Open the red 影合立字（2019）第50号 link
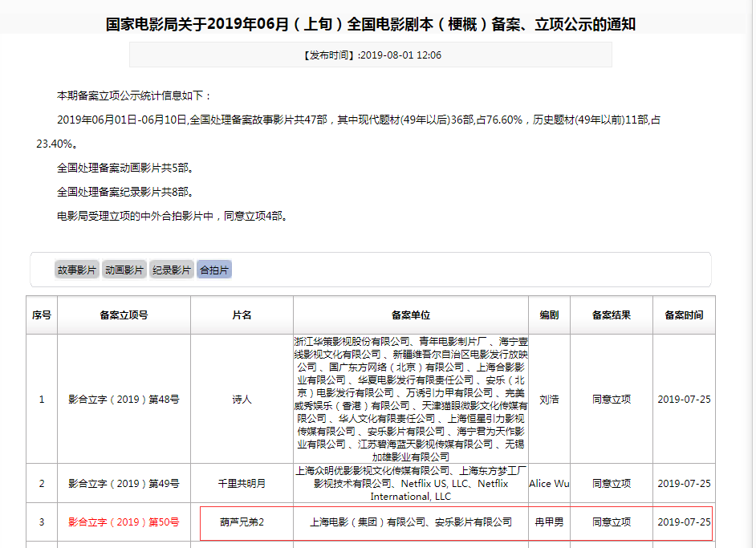Screen dimensions: 756x548 [x=124, y=522]
